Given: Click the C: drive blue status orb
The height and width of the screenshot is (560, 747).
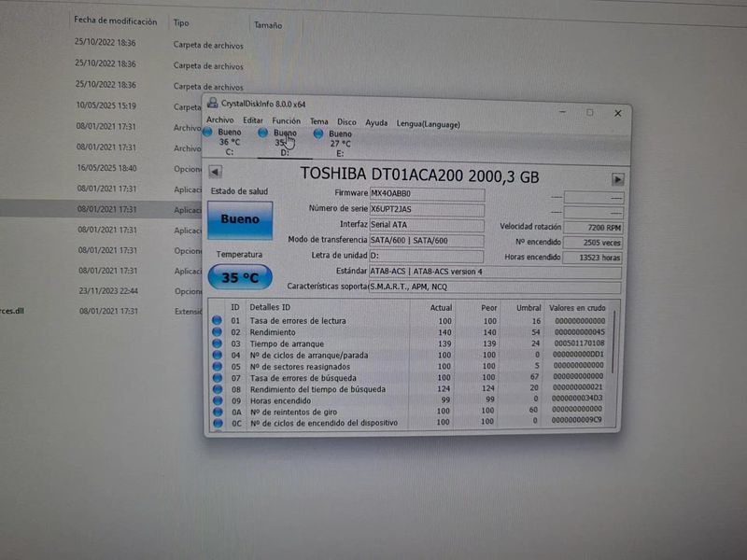Looking at the screenshot, I should (207, 132).
